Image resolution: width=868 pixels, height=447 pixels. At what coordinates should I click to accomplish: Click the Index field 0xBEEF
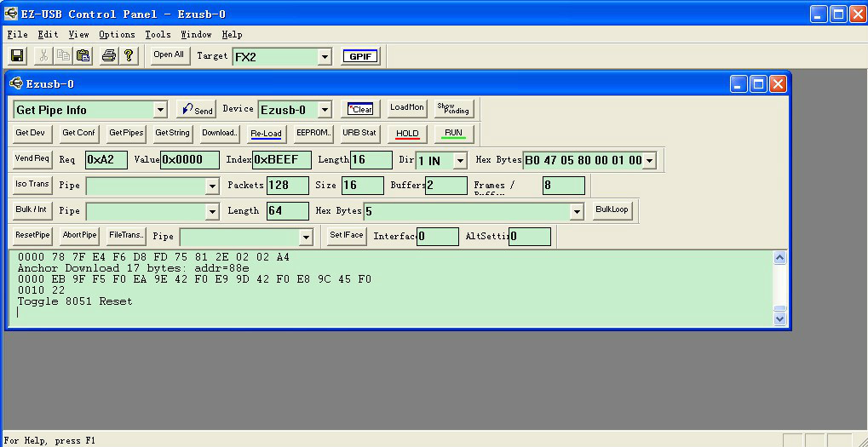point(282,160)
